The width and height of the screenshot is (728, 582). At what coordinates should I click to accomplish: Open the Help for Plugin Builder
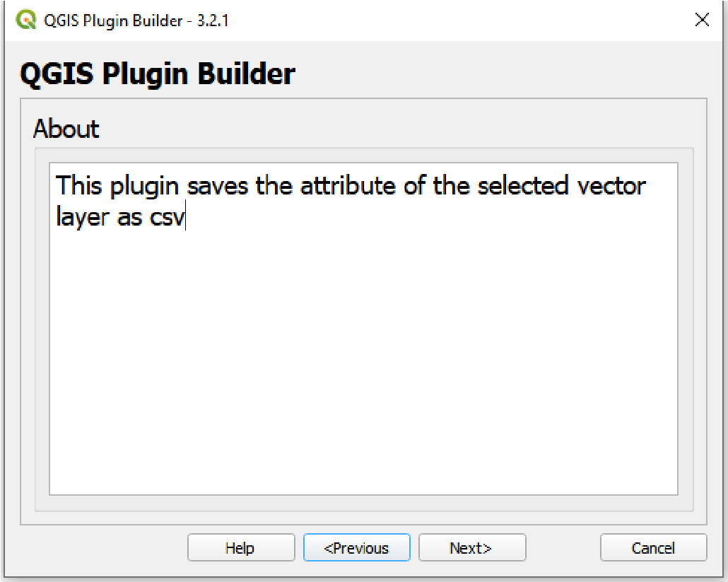(241, 547)
